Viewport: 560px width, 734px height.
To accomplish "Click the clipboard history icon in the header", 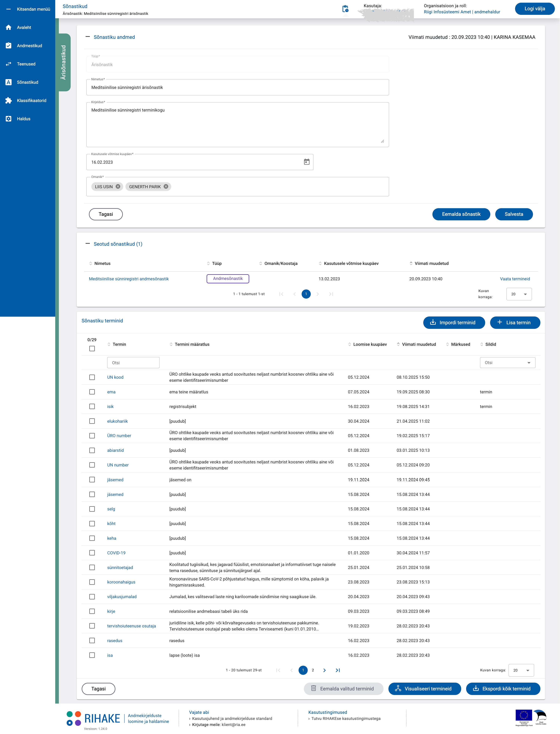I will 345,9.
